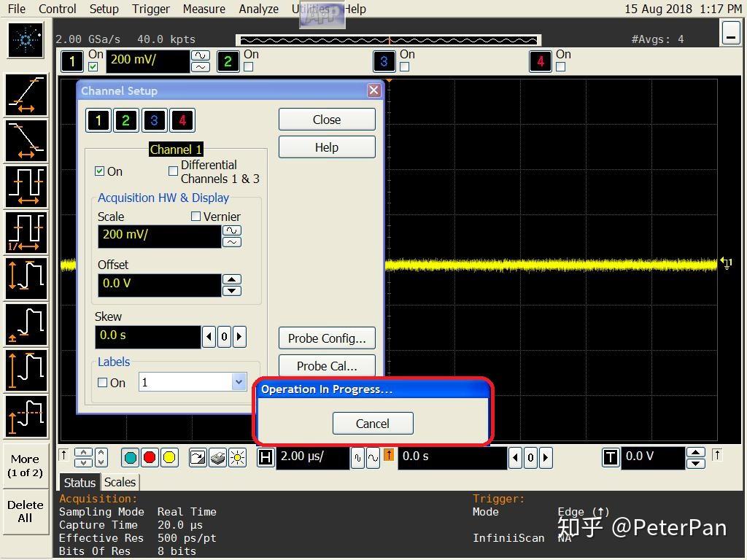Click the yellow Single acquisition button

(169, 457)
